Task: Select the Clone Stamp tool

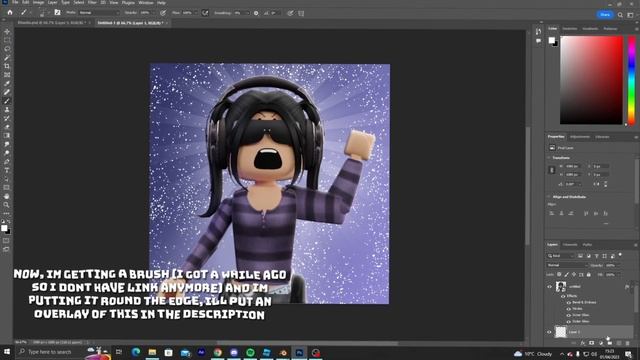Action: click(7, 109)
